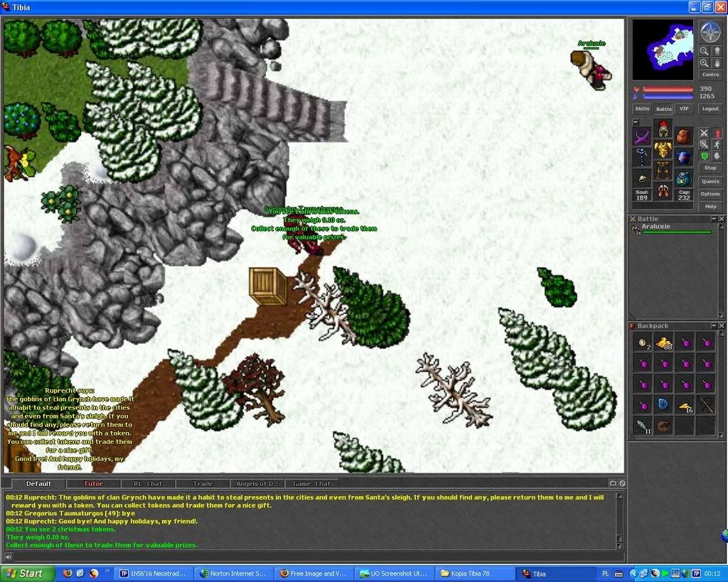This screenshot has height=582, width=728.
Task: Click the Centre minimap button
Action: click(710, 75)
